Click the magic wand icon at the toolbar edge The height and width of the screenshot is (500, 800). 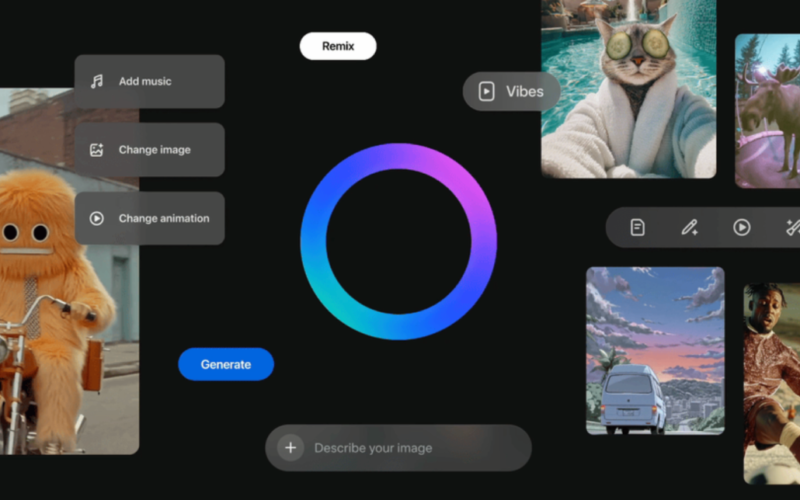(x=792, y=227)
